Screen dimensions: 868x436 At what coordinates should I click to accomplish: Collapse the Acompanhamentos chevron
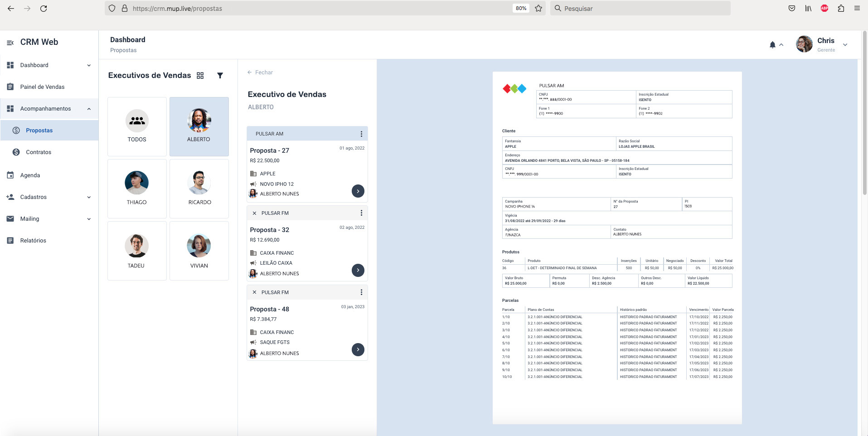pos(89,109)
